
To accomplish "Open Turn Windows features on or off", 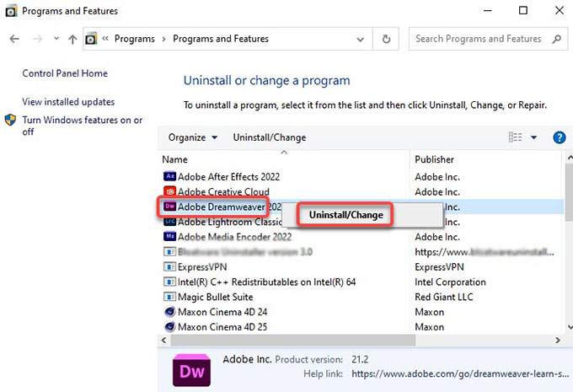I will point(83,126).
